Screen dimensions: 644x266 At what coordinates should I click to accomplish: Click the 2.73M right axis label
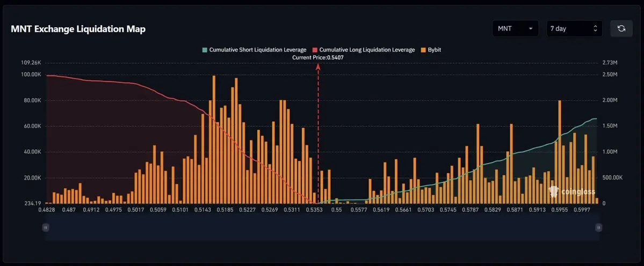click(x=610, y=63)
